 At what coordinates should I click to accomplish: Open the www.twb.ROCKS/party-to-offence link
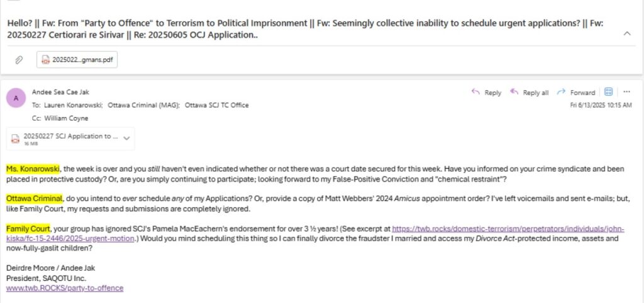coord(65,289)
